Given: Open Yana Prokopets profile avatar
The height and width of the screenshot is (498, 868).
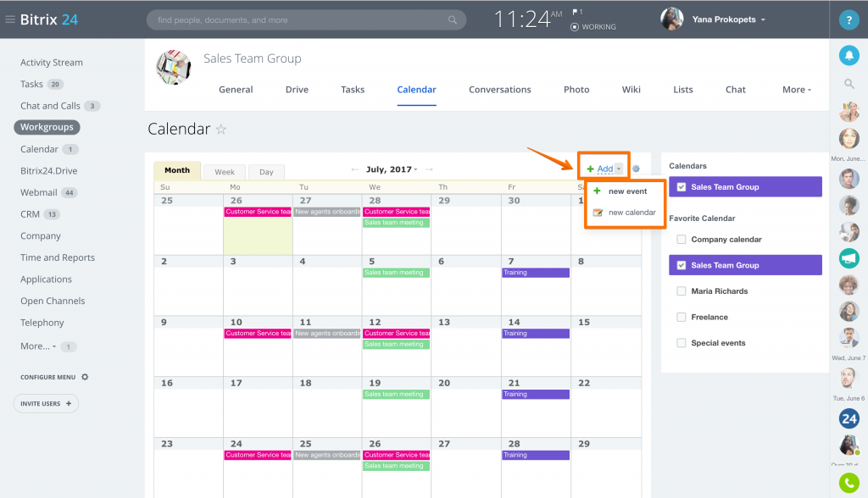Looking at the screenshot, I should 671,19.
